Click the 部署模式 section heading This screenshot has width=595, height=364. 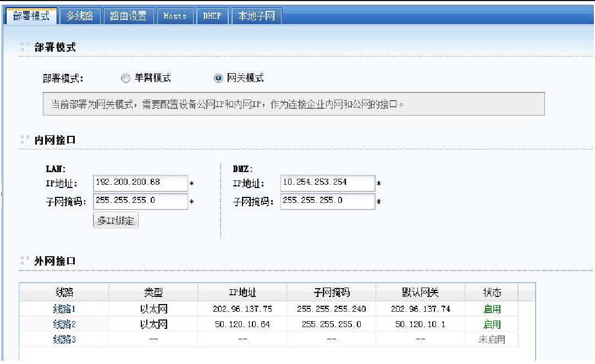pyautogui.click(x=55, y=47)
